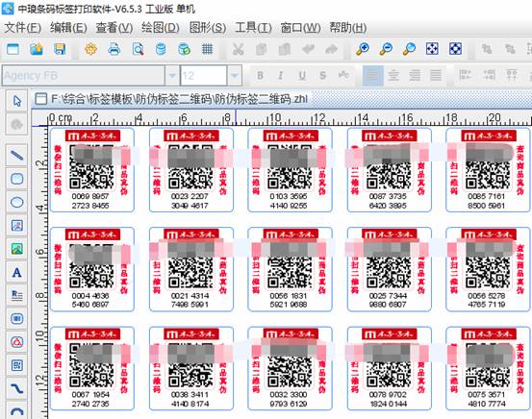Toggle left text alignment
This screenshot has height=419, width=532.
tap(372, 75)
